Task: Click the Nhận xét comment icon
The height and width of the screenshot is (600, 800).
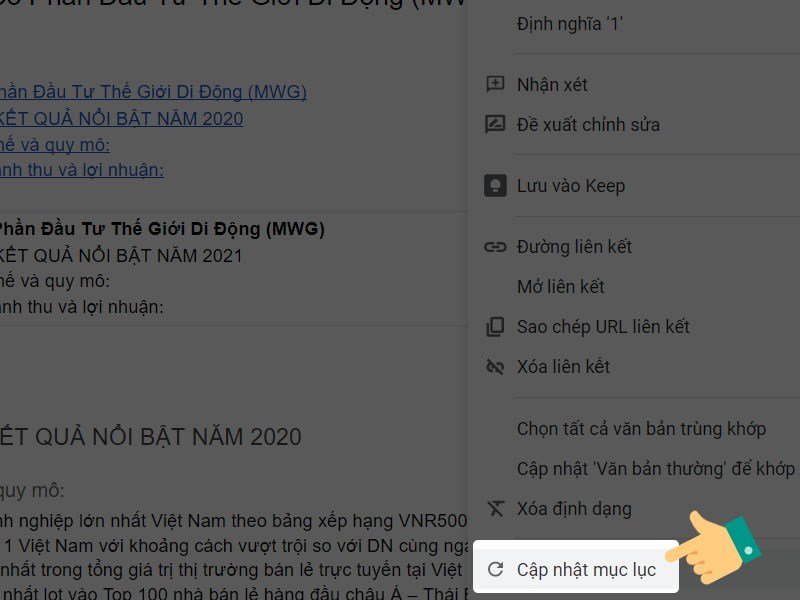Action: click(x=495, y=84)
